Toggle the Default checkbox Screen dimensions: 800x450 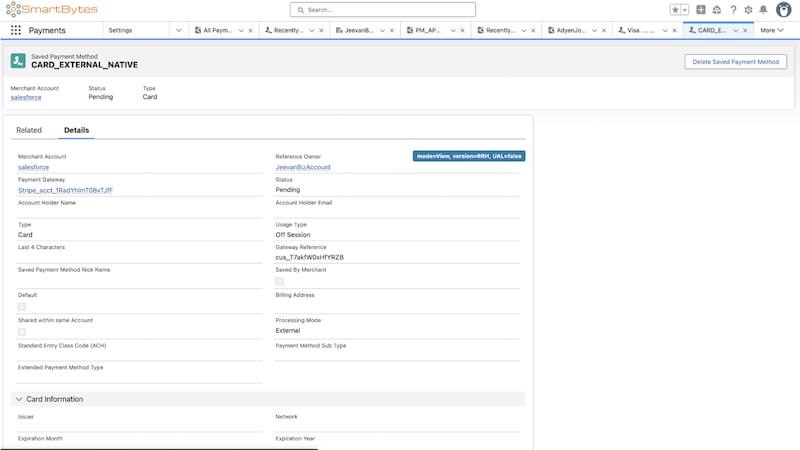[x=22, y=306]
